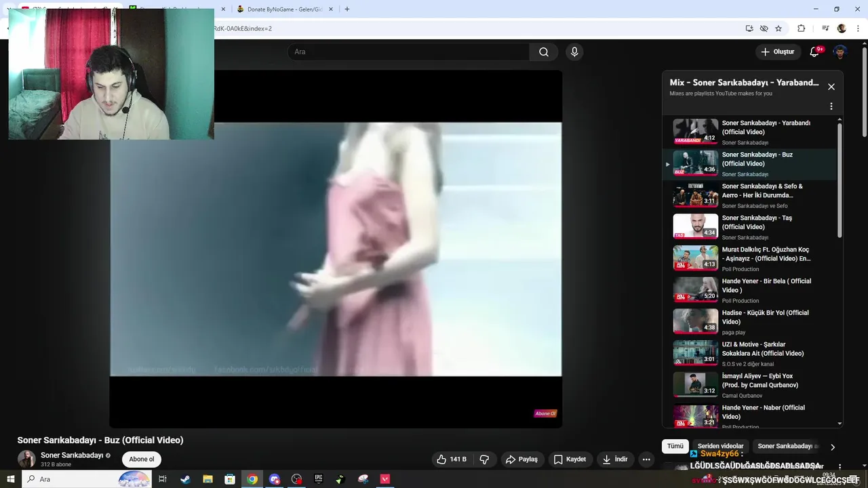Click Abone ol subscribe button
The image size is (868, 488).
click(x=142, y=460)
